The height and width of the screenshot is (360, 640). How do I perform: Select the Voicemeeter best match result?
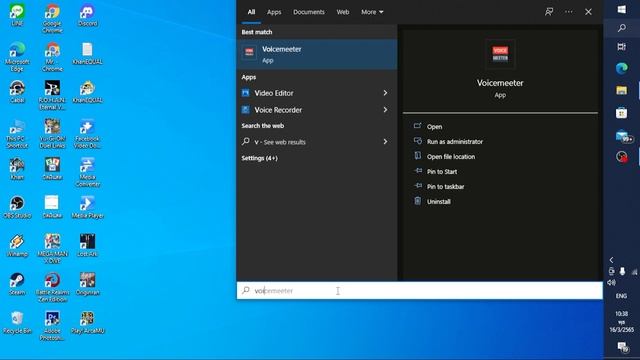coord(317,54)
